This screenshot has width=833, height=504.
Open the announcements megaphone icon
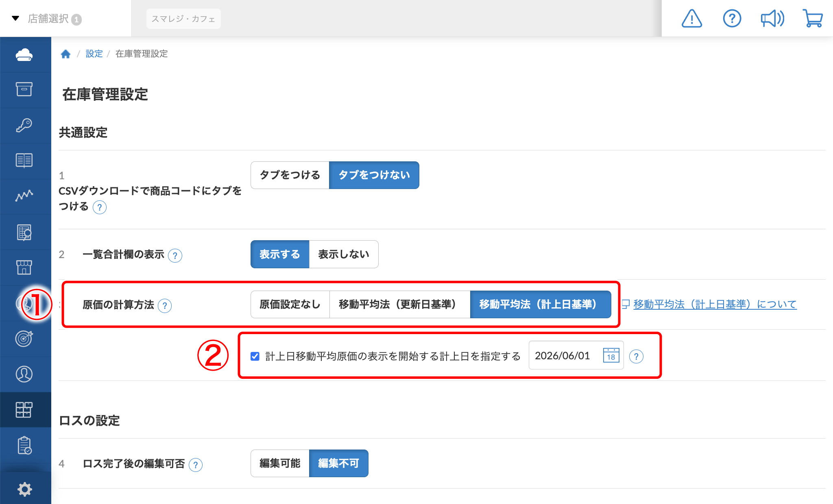click(772, 19)
